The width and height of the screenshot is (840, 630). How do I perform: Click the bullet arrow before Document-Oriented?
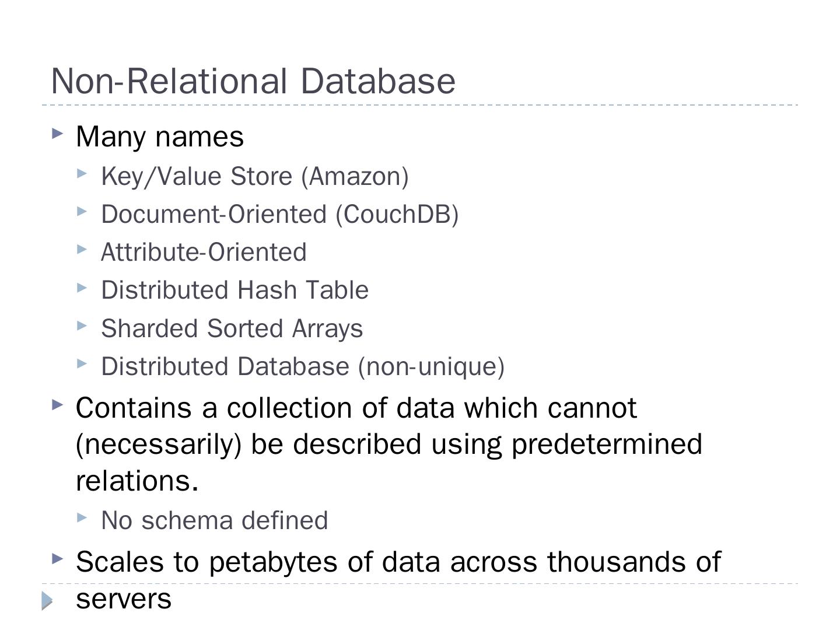coord(82,211)
